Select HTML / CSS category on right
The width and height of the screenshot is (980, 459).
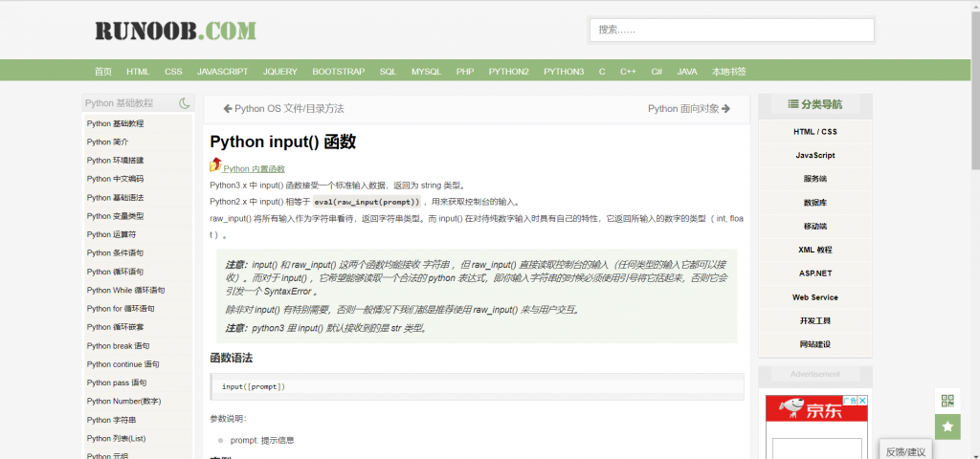coord(814,132)
